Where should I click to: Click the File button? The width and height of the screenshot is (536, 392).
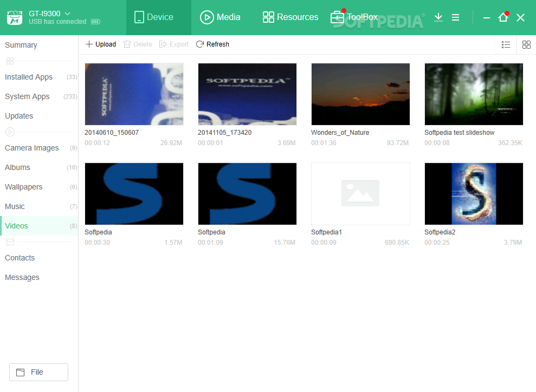38,372
